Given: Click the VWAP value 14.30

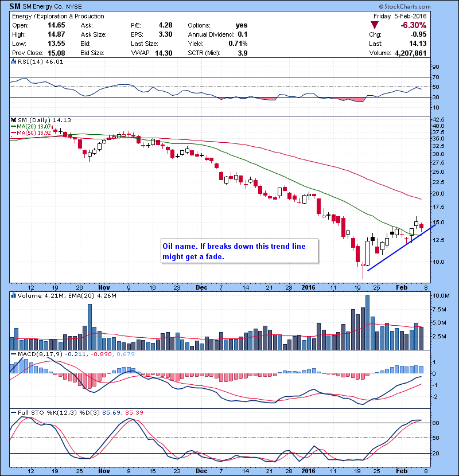Looking at the screenshot, I should click(x=164, y=53).
